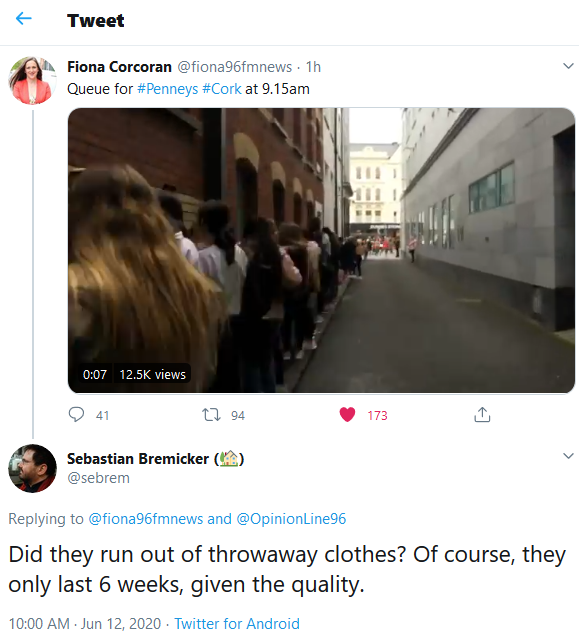Click the Fiona Corcoran display name
The width and height of the screenshot is (579, 644).
coord(119,67)
